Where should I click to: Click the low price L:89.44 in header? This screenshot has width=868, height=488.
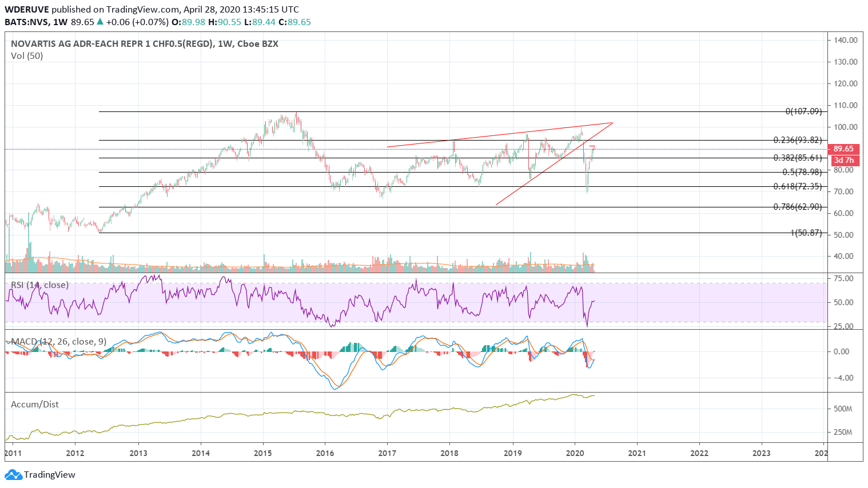(260, 22)
